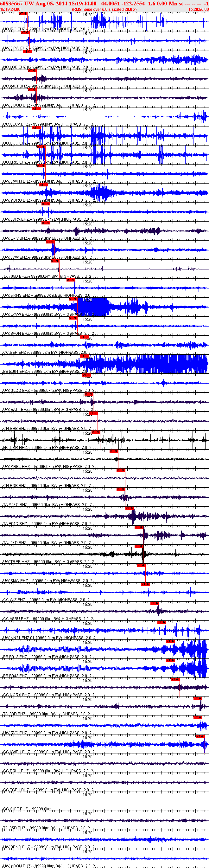209x868 pixels.
Task: Click the RMS noise scaling note
Action: click(x=104, y=10)
